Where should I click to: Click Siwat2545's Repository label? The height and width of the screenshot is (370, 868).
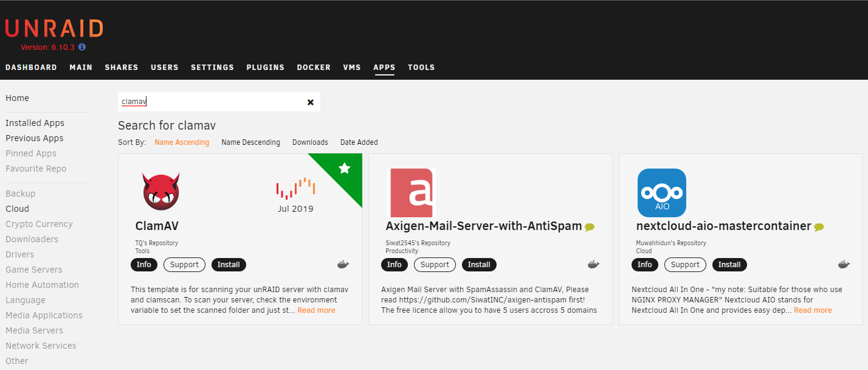click(418, 243)
